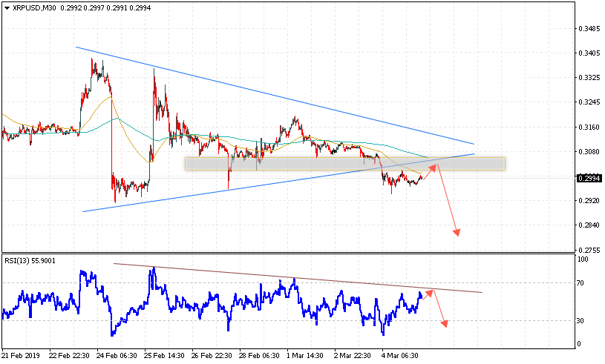Click the red up arrowhead in RSI panel

click(430, 292)
